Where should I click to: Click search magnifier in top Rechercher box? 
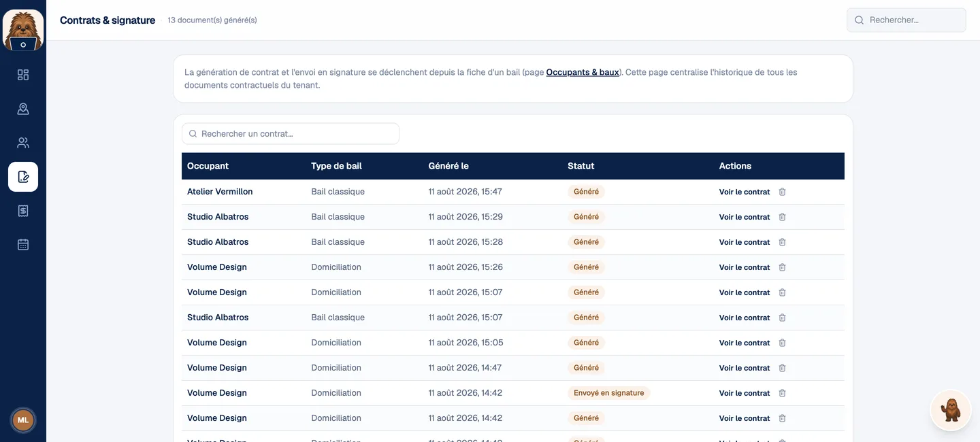click(x=859, y=20)
